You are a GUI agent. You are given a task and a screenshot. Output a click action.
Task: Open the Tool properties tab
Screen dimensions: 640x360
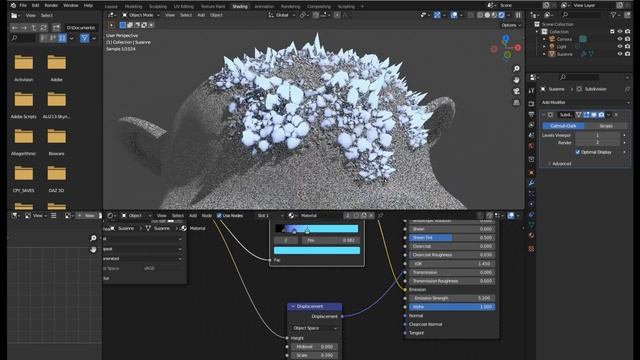pyautogui.click(x=531, y=91)
